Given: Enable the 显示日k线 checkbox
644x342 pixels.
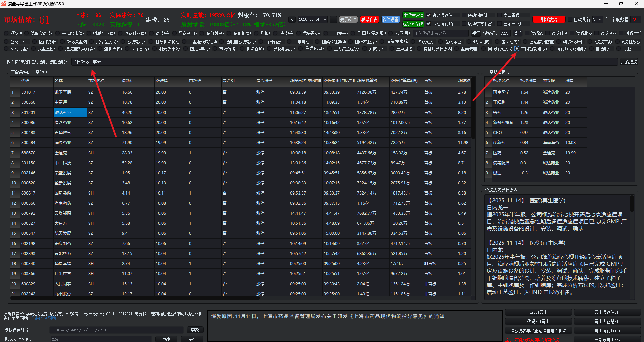Looking at the screenshot, I should (x=499, y=24).
